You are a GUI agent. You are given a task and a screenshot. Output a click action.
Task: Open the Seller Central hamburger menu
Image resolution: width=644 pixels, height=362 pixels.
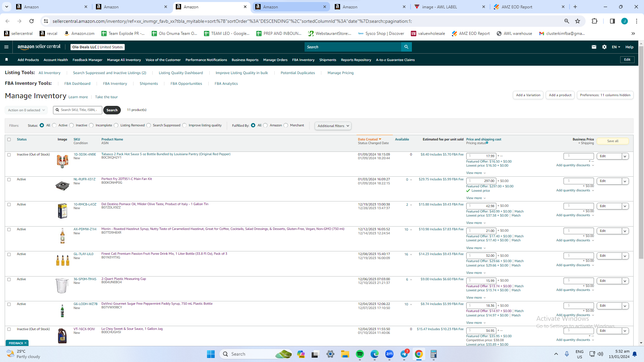[x=6, y=47]
